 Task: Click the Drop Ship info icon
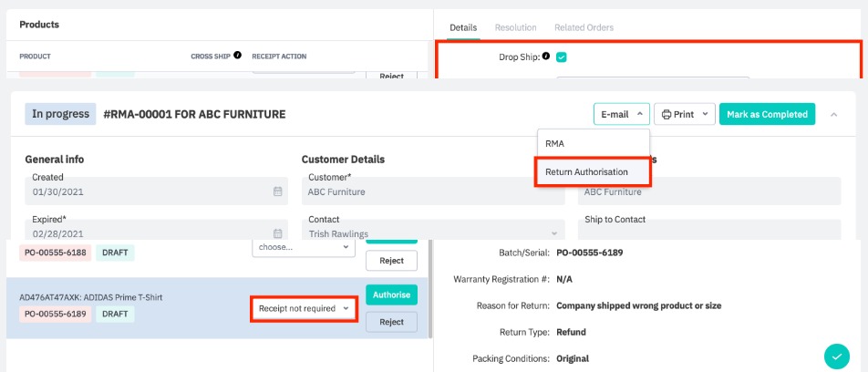pyautogui.click(x=546, y=57)
